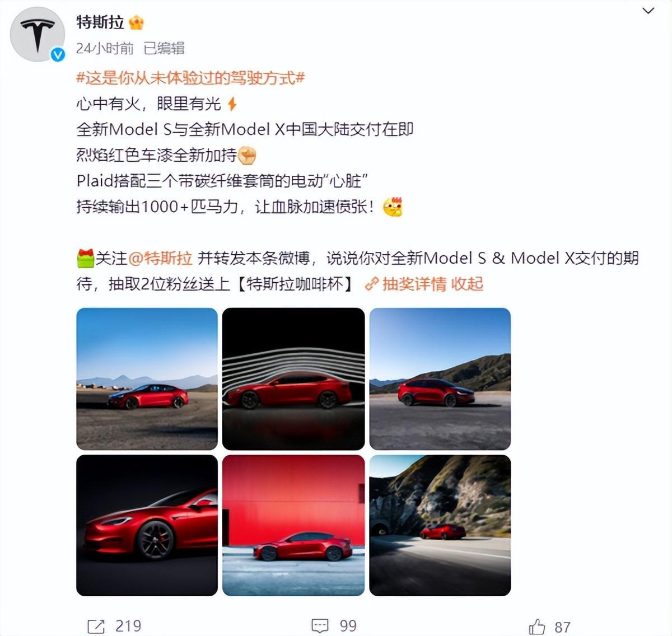Viewport: 672px width, 636px height.
Task: Click the blue verified badge on avatar
Action: tap(58, 55)
